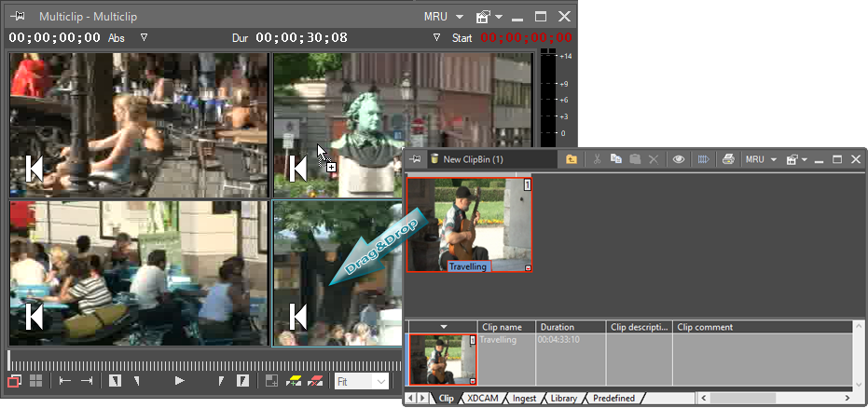The image size is (868, 408).
Task: Click the go-to-mark-in button in transport bar
Action: pyautogui.click(x=65, y=381)
